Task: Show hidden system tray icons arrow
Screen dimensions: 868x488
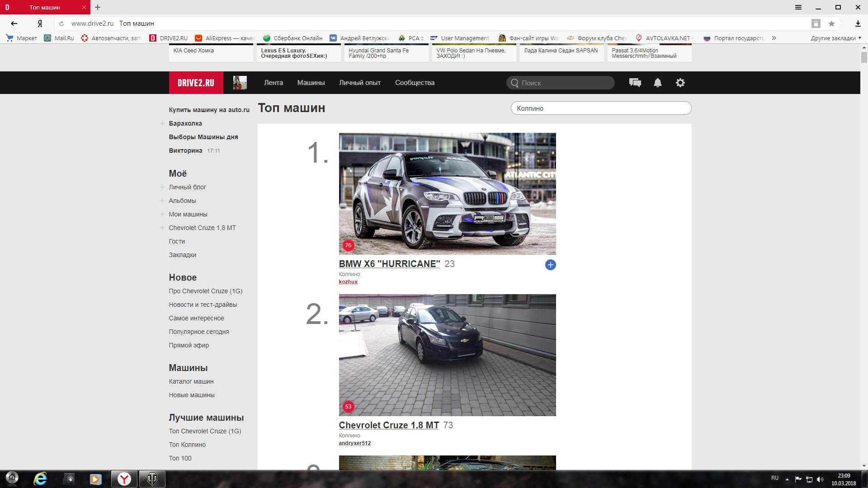Action: click(x=787, y=479)
